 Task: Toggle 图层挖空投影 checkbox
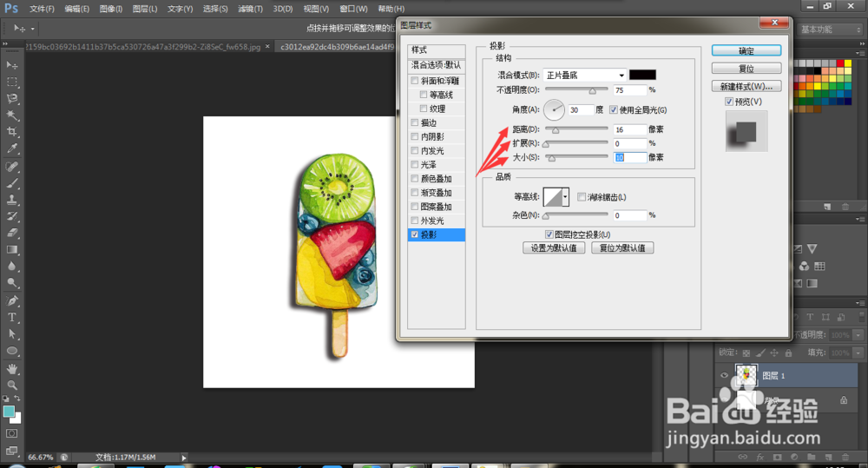pos(549,234)
